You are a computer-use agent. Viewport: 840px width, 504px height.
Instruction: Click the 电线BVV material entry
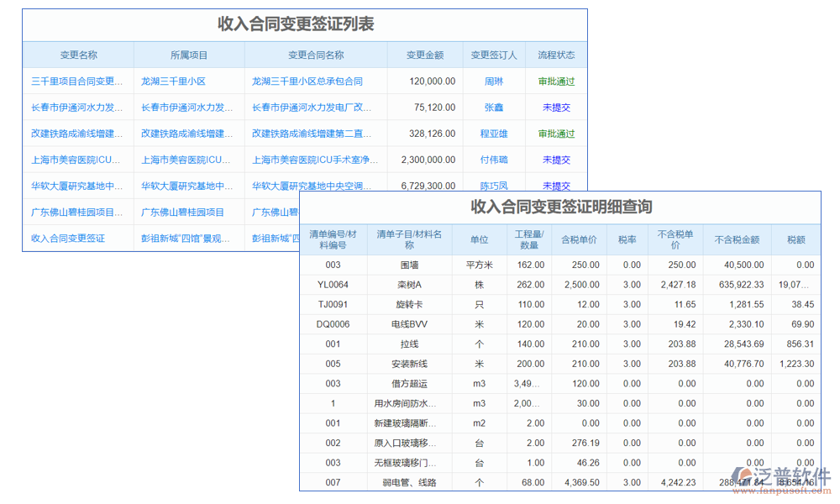point(409,324)
